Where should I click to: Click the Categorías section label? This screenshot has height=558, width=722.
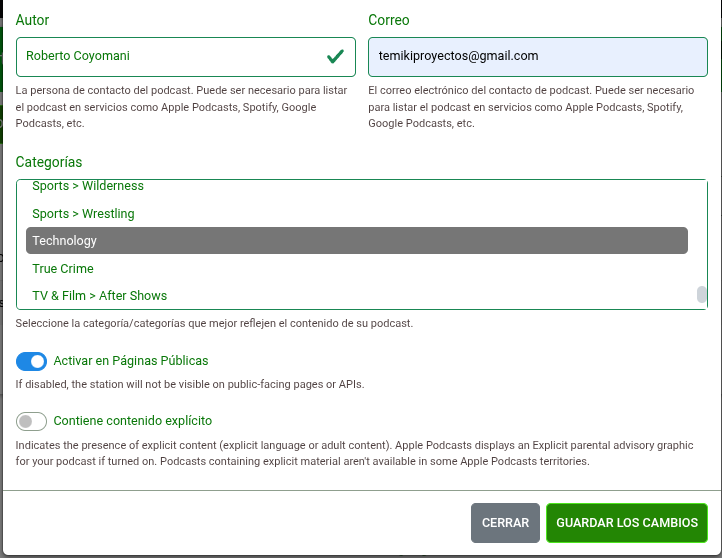(49, 162)
